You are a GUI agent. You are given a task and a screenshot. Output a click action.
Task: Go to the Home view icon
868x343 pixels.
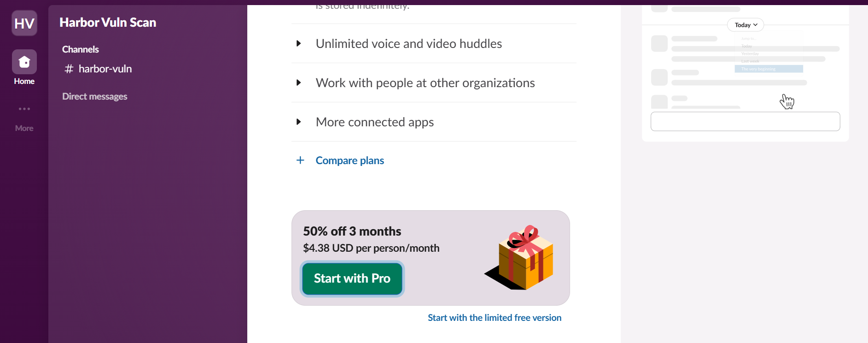pyautogui.click(x=24, y=62)
